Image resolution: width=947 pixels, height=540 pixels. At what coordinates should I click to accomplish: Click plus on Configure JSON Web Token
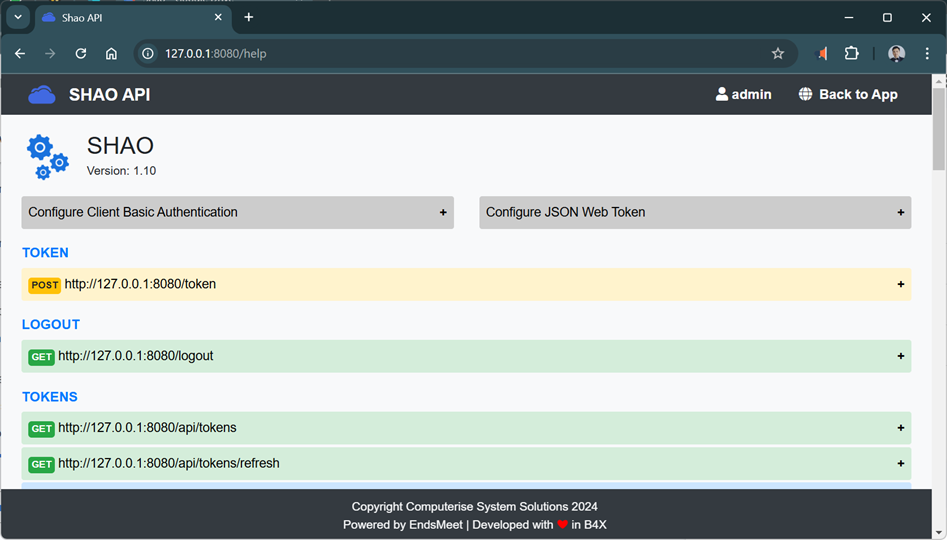pyautogui.click(x=900, y=213)
